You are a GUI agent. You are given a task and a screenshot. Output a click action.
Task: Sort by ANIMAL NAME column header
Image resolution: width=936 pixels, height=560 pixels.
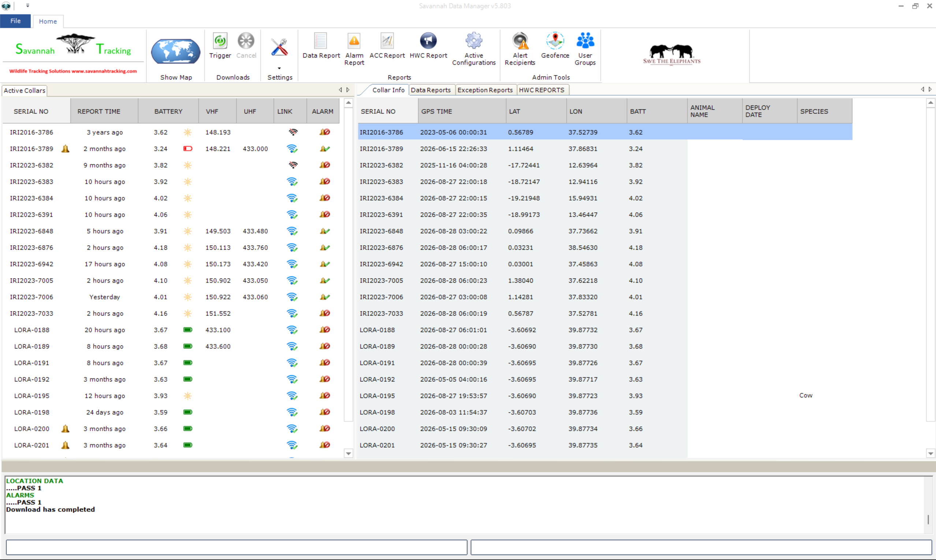[x=714, y=111]
